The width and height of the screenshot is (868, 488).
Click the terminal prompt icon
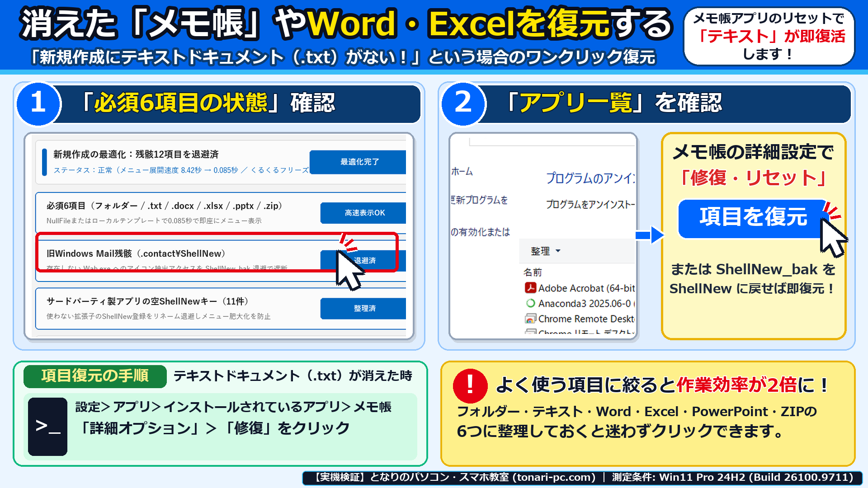pyautogui.click(x=47, y=427)
